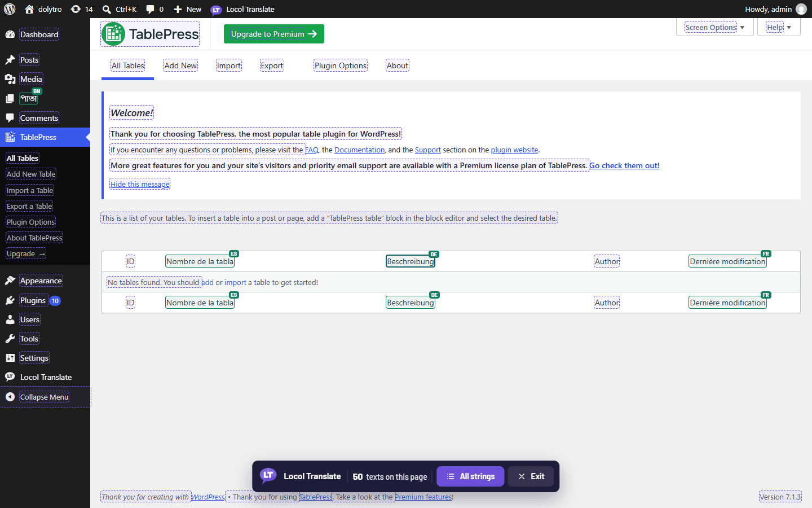Image resolution: width=812 pixels, height=508 pixels.
Task: Click the footer WordPress link
Action: [x=208, y=497]
